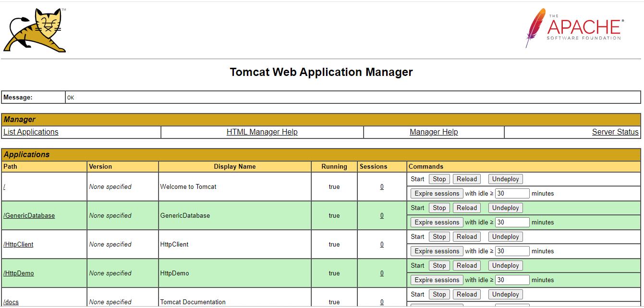Open sessions count for GenericDatabase row

pos(382,216)
